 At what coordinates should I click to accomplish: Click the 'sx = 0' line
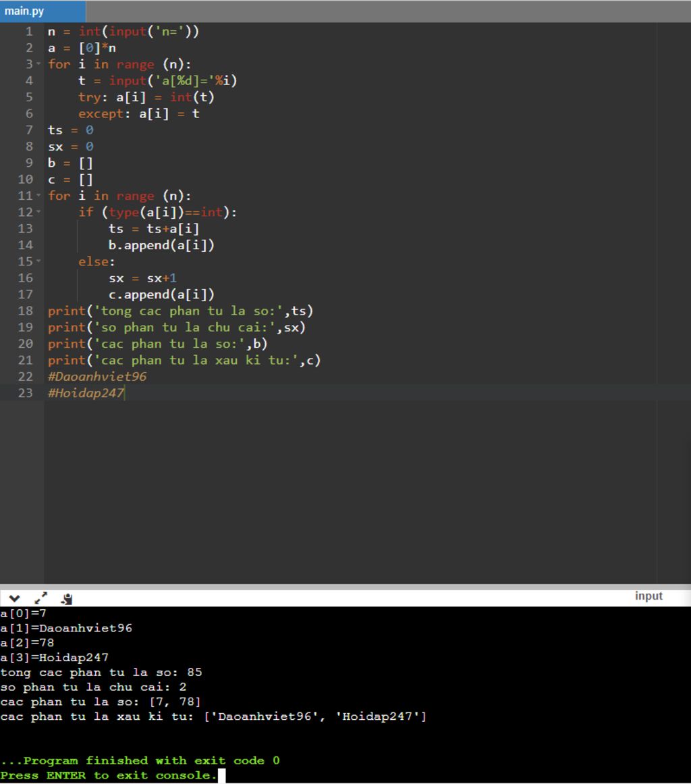click(70, 147)
